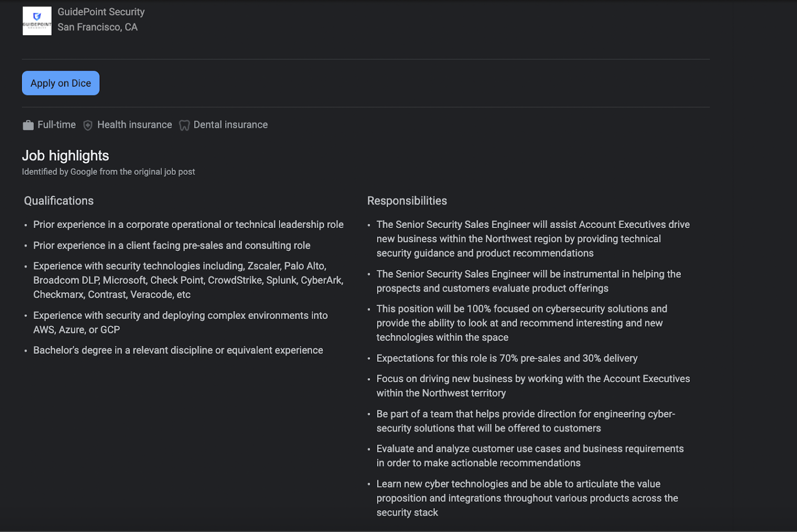
Task: Click the Bachelor's degree qualification line
Action: point(178,350)
